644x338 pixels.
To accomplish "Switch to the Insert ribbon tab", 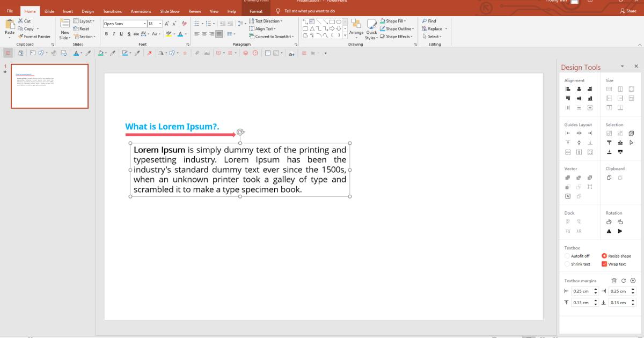I will pyautogui.click(x=68, y=11).
